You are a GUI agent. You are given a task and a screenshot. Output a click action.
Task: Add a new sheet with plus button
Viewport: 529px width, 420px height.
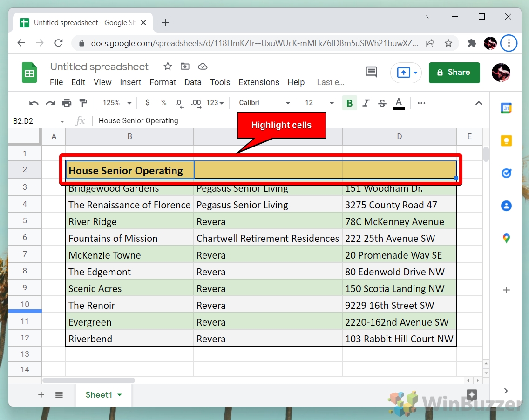click(41, 395)
